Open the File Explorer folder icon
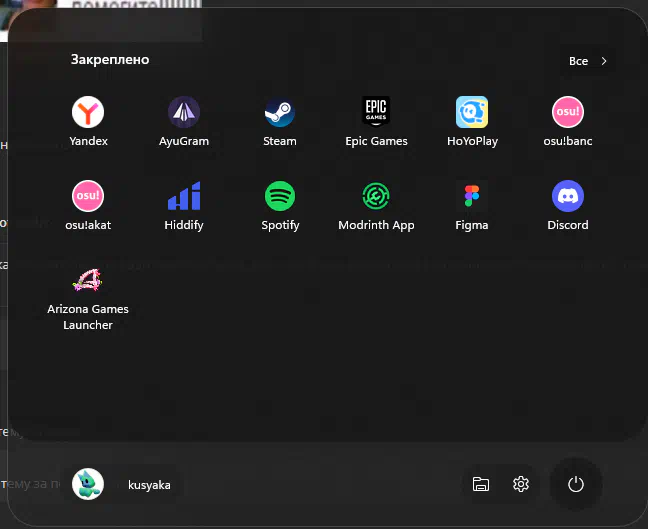 point(481,484)
